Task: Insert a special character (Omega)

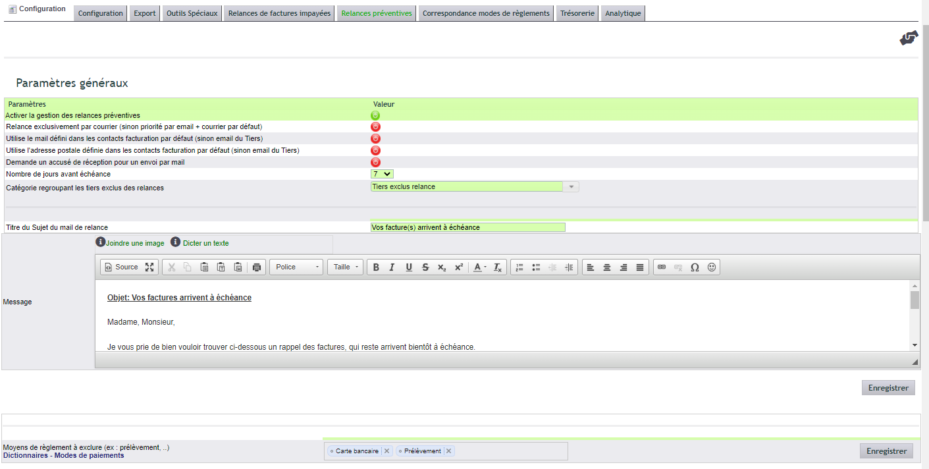Action: coord(695,267)
